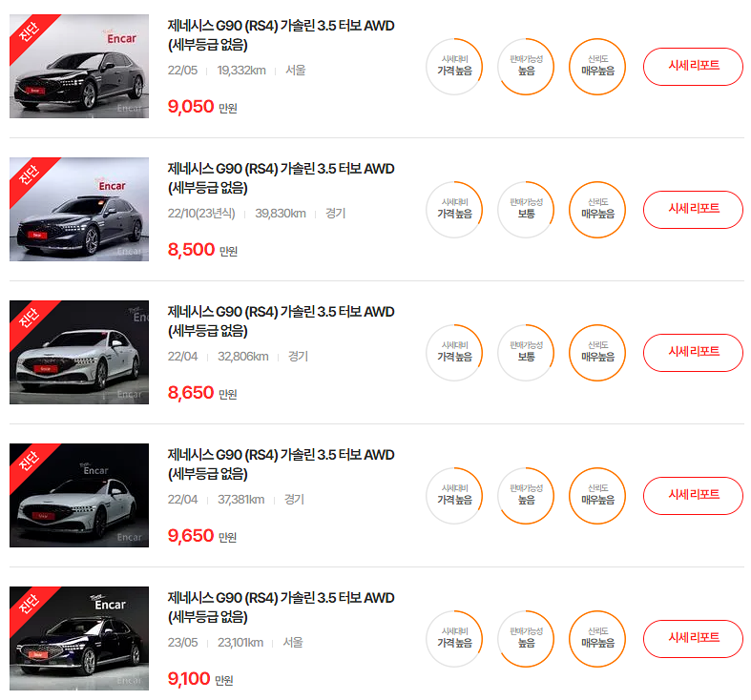Screen dimensions: 751x700
Task: Click the reliability gauge on the 23,101km listing
Action: [x=597, y=639]
